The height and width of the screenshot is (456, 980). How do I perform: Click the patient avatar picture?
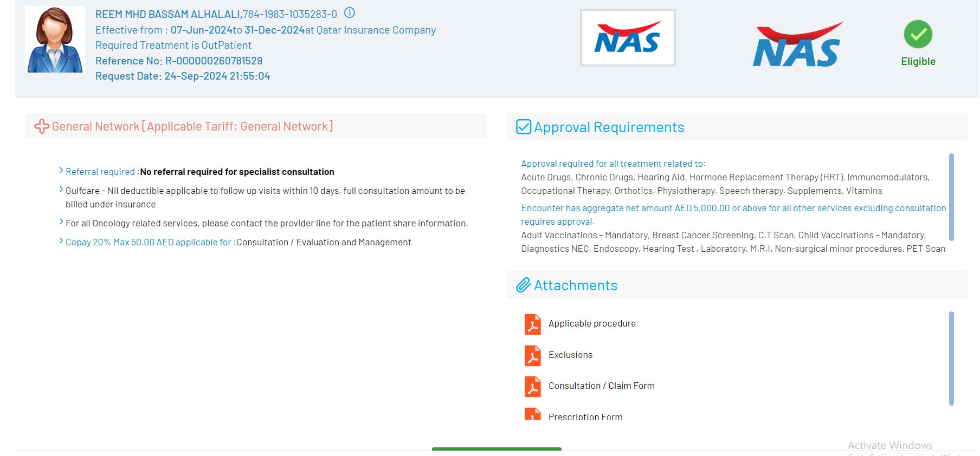click(55, 40)
